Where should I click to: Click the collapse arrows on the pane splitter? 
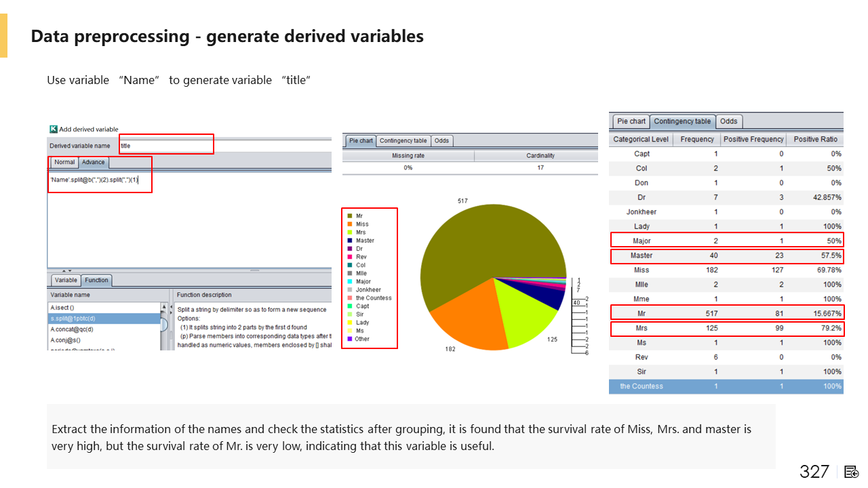tap(66, 270)
